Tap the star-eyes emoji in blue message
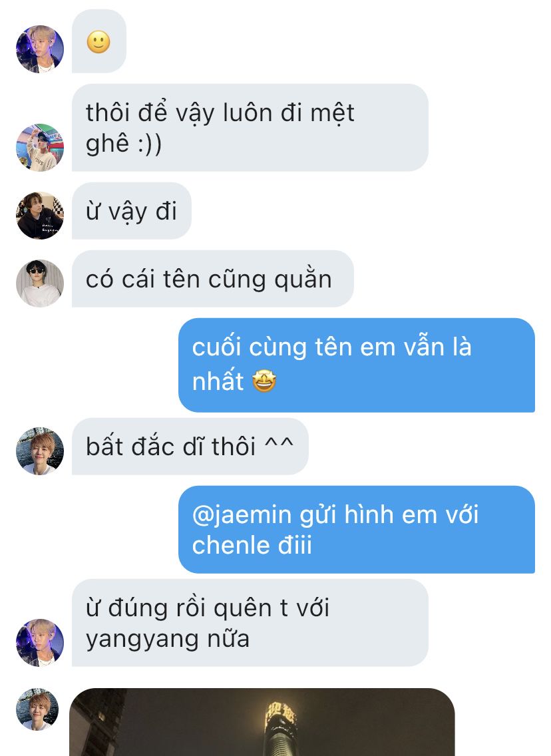Viewport: 551px width, 756px height. [x=264, y=381]
